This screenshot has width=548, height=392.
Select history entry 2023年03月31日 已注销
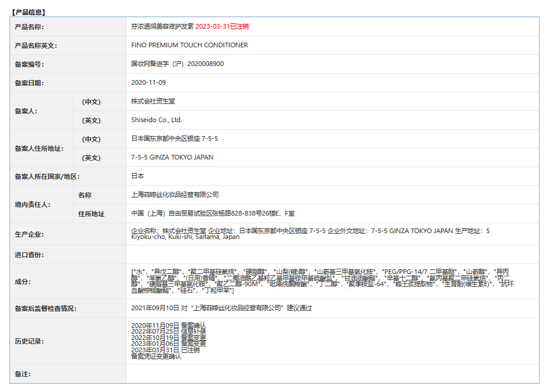[165, 350]
